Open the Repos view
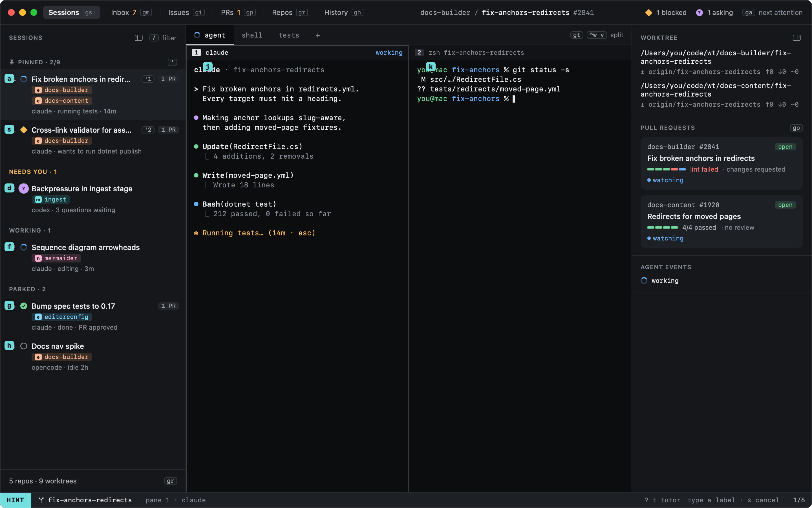This screenshot has height=508, width=812. pyautogui.click(x=290, y=13)
